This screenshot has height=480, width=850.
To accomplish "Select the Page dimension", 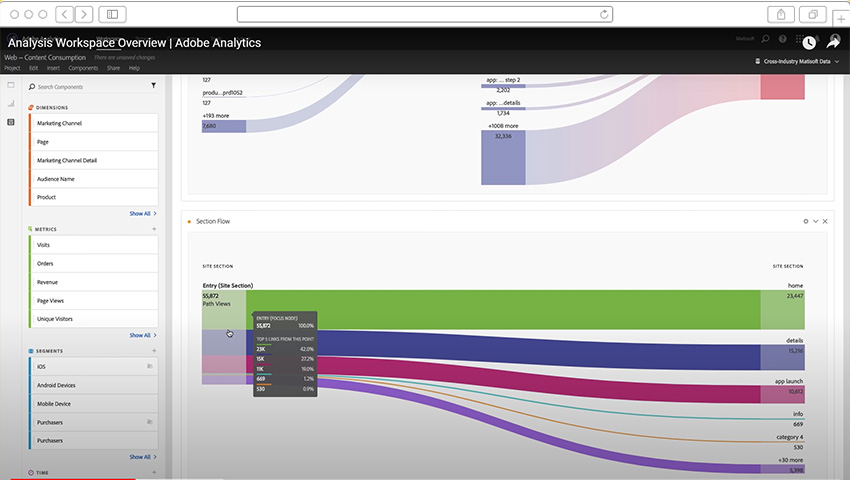I will point(93,142).
